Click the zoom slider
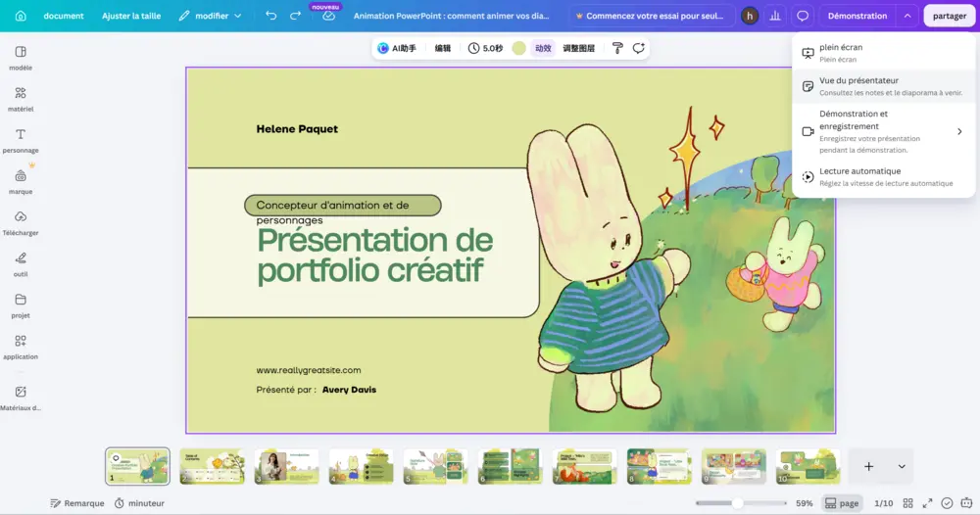 tap(741, 503)
